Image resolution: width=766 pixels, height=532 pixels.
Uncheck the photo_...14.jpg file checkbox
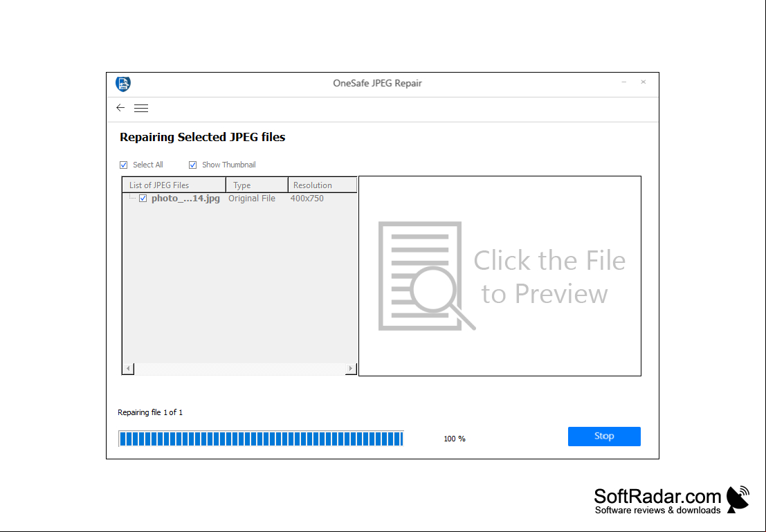pos(143,199)
